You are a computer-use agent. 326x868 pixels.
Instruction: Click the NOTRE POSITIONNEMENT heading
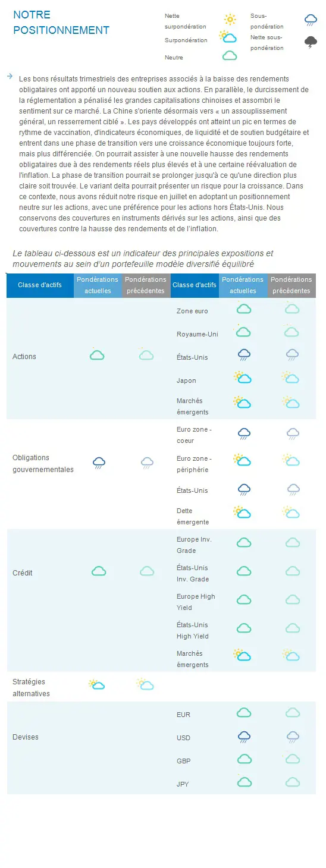[x=61, y=23]
